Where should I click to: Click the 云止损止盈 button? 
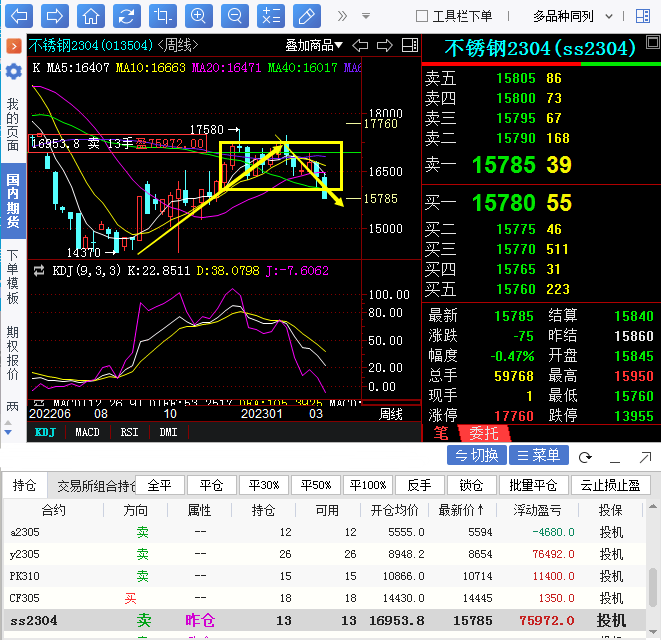611,485
